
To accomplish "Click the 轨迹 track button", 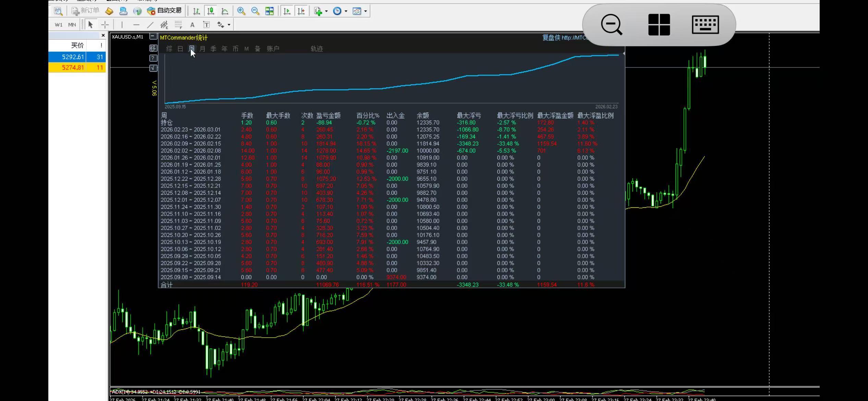I will [x=317, y=49].
